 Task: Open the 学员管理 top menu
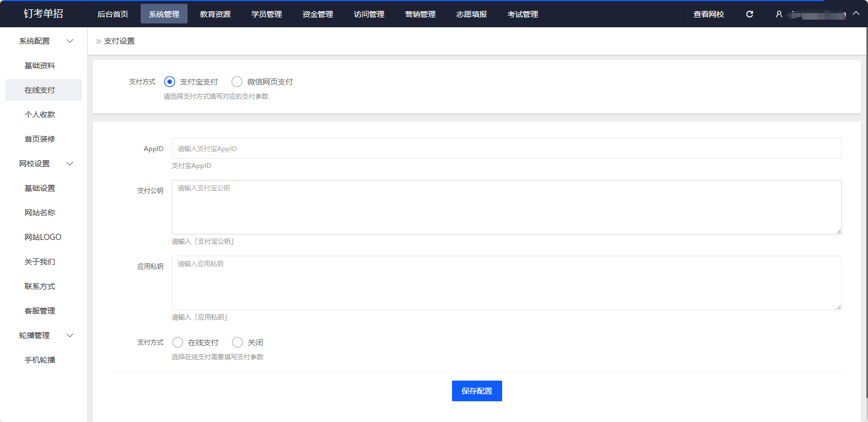267,14
